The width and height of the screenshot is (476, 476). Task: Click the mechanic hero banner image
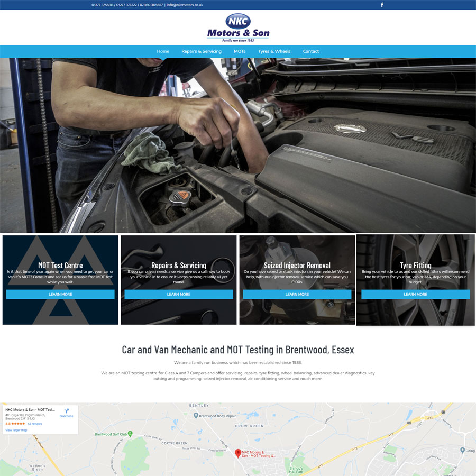tap(238, 145)
